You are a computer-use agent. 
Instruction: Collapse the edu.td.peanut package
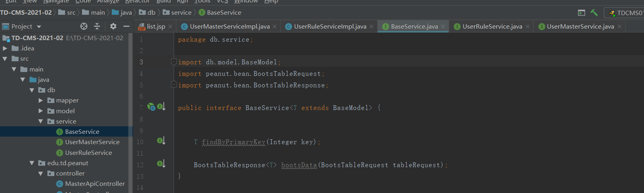click(32, 163)
